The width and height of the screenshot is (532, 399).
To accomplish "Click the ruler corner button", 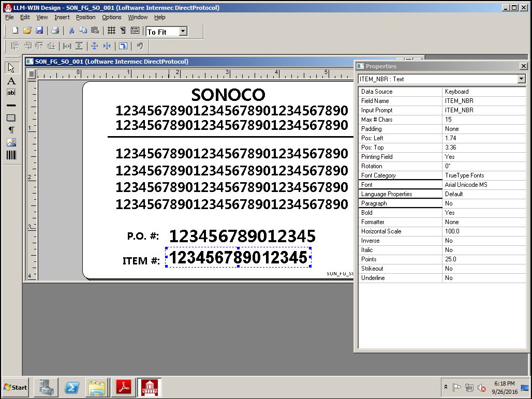I will tap(32, 73).
